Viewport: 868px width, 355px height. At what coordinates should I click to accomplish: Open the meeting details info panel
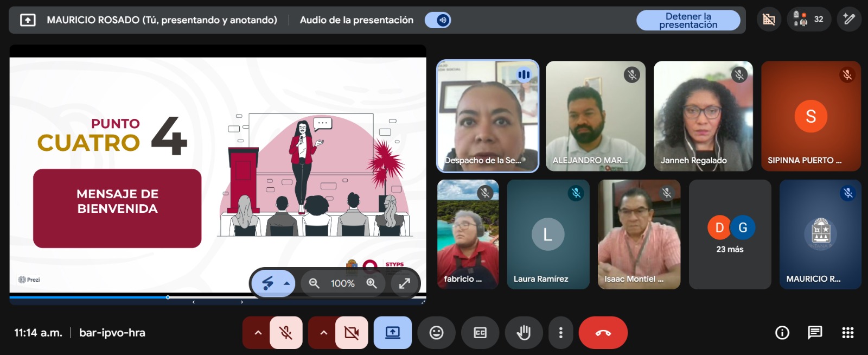pyautogui.click(x=782, y=333)
